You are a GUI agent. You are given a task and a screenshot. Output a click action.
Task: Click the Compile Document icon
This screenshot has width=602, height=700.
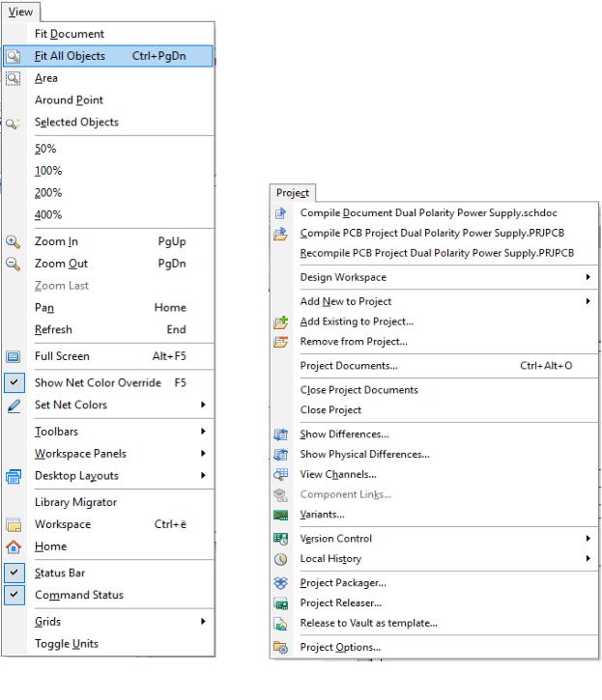coord(280,213)
